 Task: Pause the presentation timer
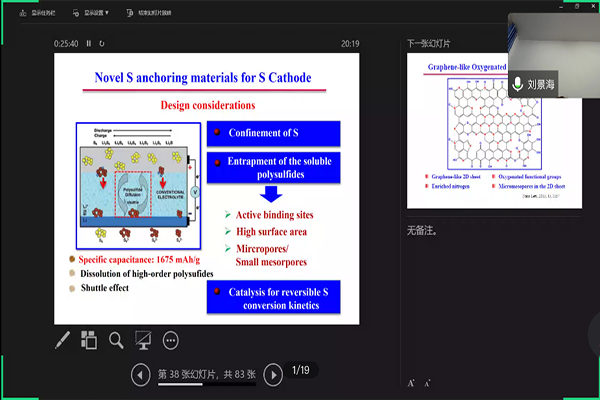[x=88, y=43]
